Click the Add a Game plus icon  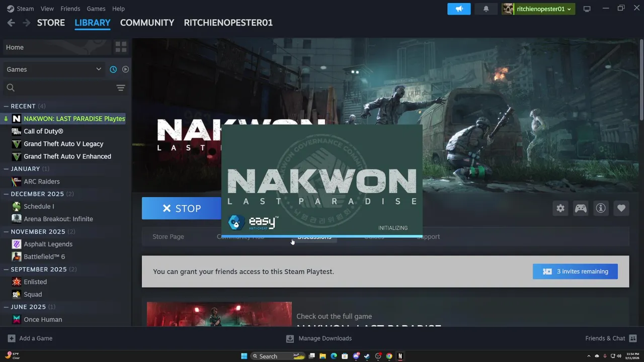[x=12, y=338]
